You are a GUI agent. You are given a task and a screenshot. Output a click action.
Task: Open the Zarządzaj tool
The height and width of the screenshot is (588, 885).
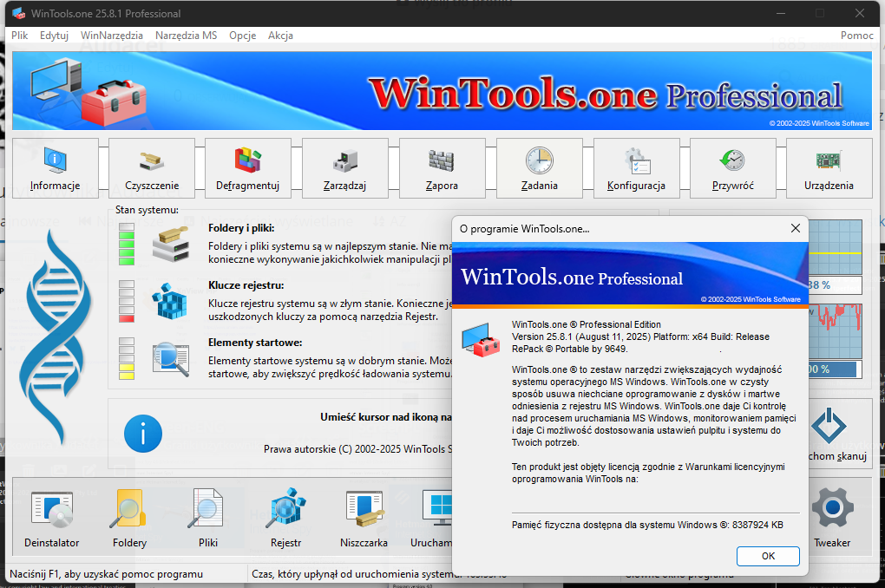tap(344, 168)
